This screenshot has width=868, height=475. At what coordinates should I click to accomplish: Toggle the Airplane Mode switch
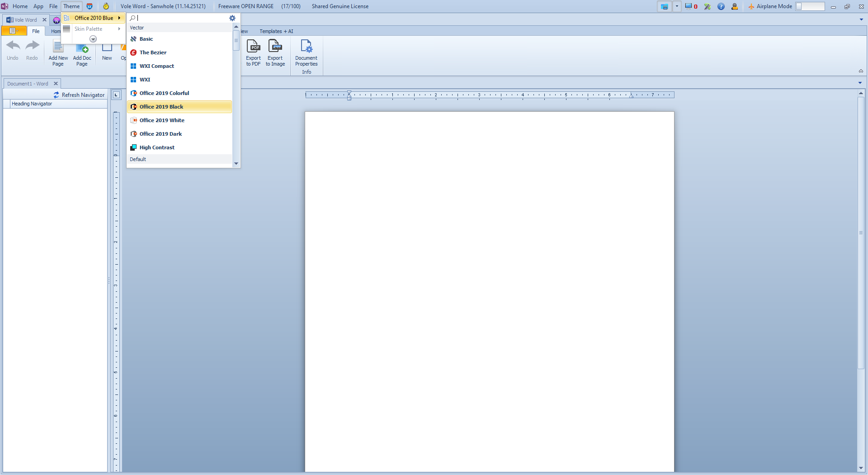click(810, 6)
